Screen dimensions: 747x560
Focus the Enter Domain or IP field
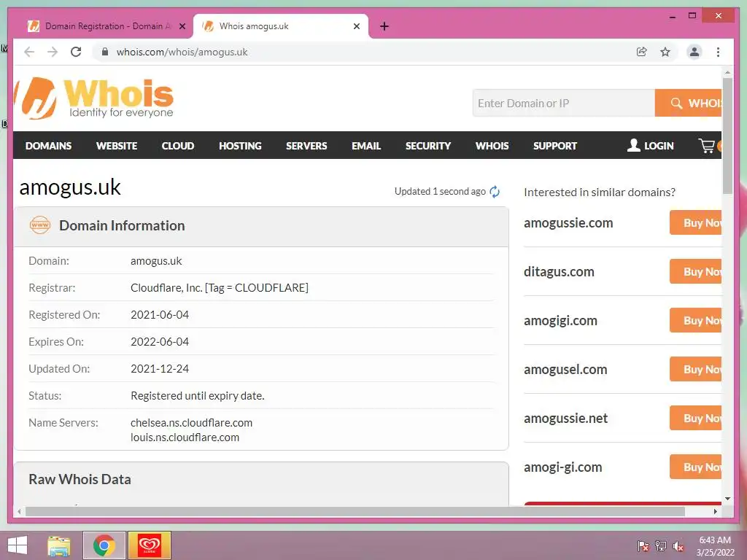pos(564,103)
